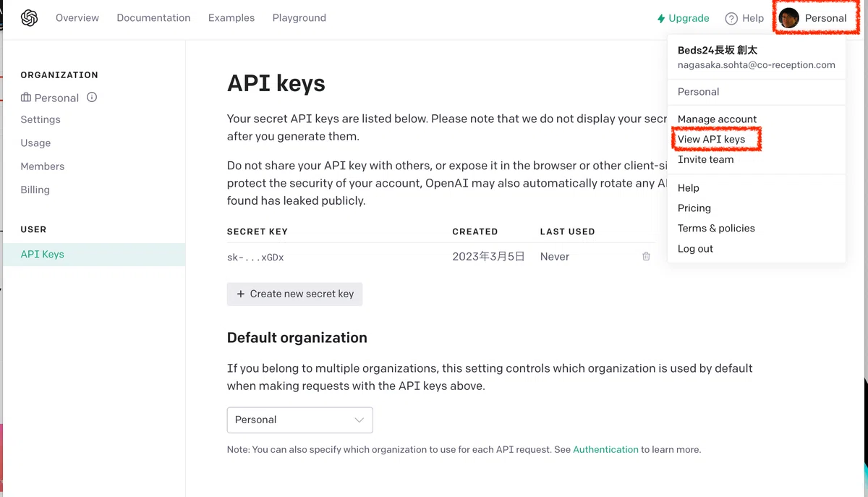Delete the sk-...xGDx secret key via trash icon

click(646, 256)
